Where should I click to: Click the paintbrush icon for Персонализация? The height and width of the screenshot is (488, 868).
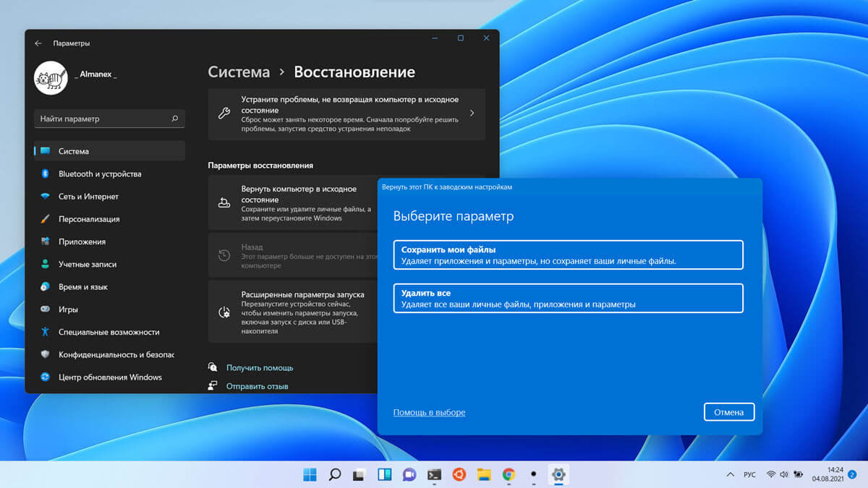45,219
